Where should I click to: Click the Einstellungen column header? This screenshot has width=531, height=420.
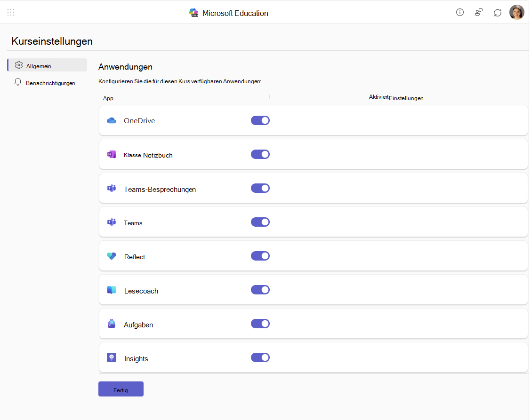pos(406,98)
